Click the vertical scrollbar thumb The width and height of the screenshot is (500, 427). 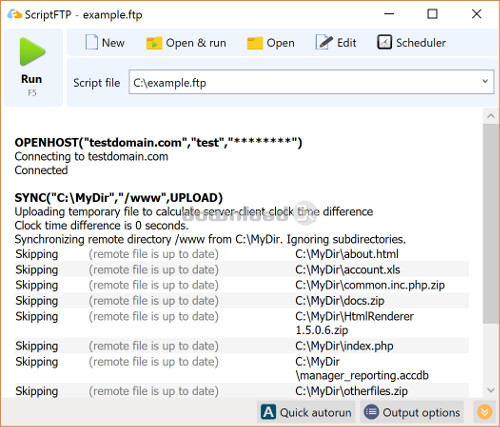point(491,223)
